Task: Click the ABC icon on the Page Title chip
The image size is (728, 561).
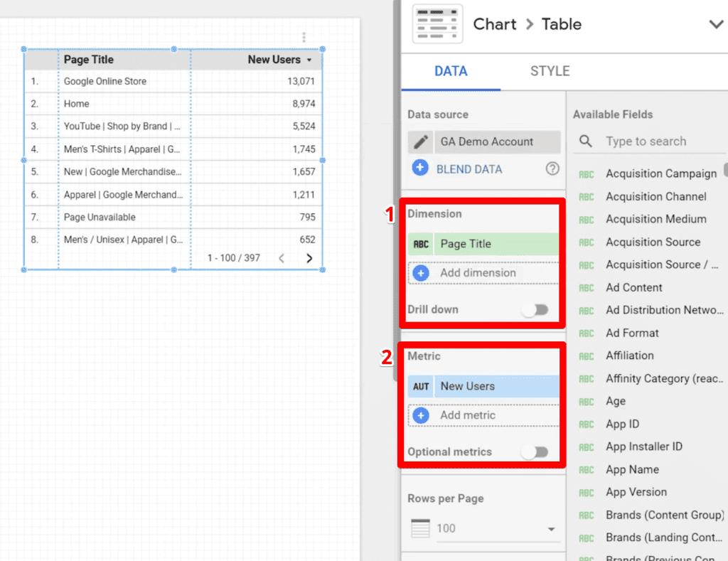Action: (x=420, y=243)
